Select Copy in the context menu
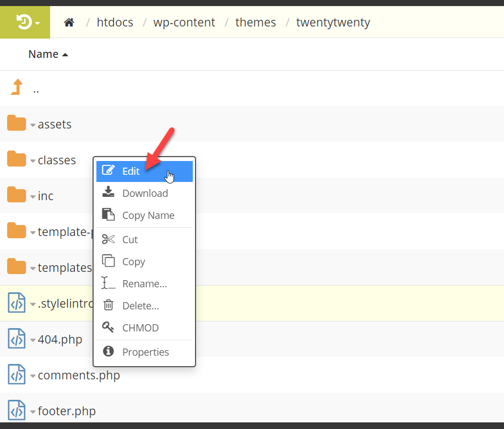 (144, 262)
